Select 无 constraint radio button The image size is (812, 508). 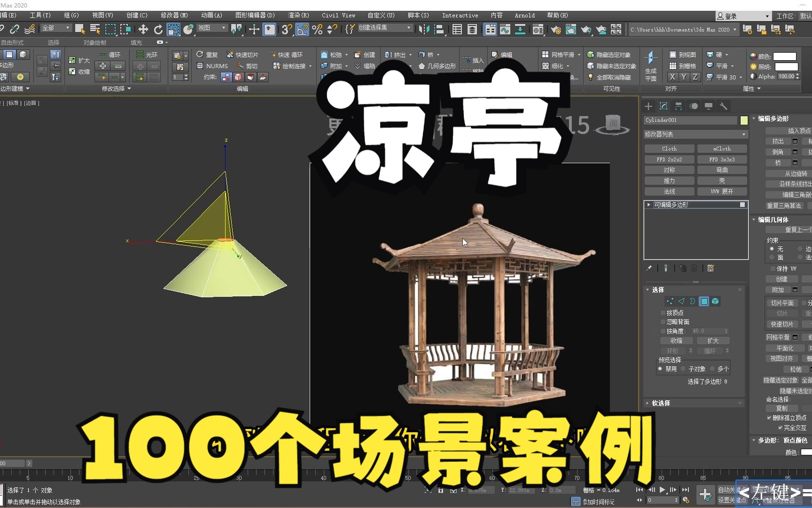point(772,249)
